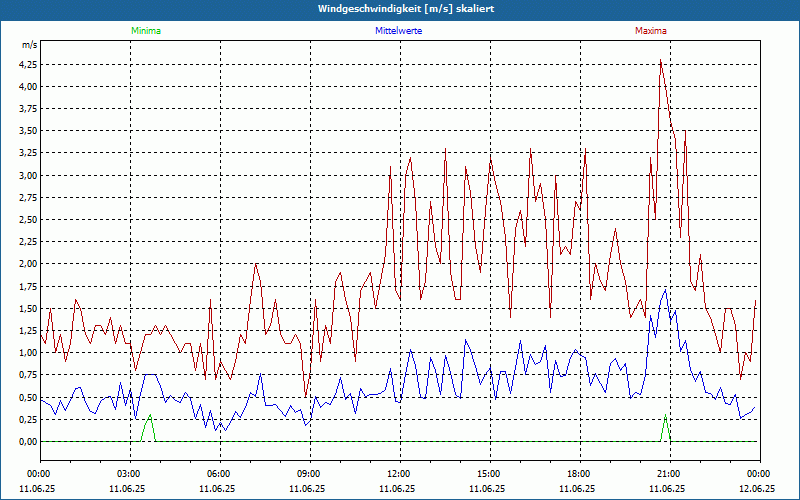Click the 0,75 y-axis value
This screenshot has height=500, width=800.
(x=28, y=375)
